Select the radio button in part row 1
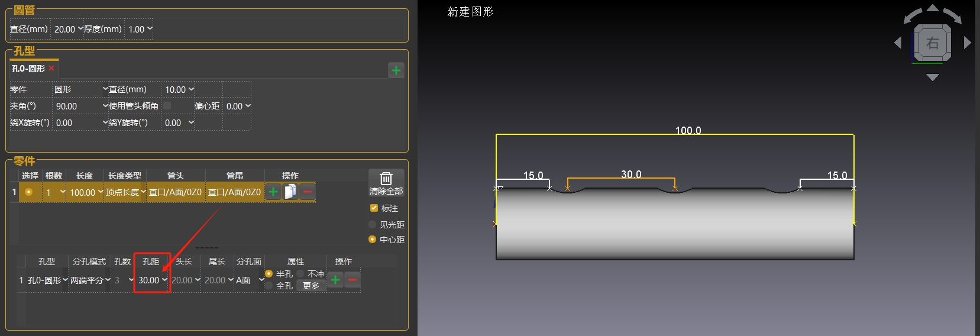This screenshot has height=336, width=980. click(28, 192)
